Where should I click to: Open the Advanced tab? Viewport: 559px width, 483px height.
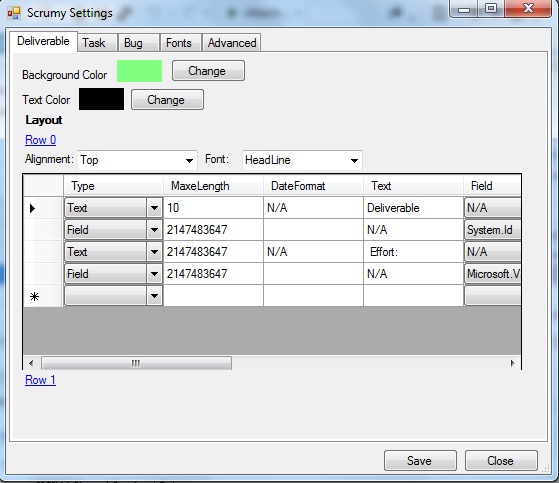(x=231, y=43)
